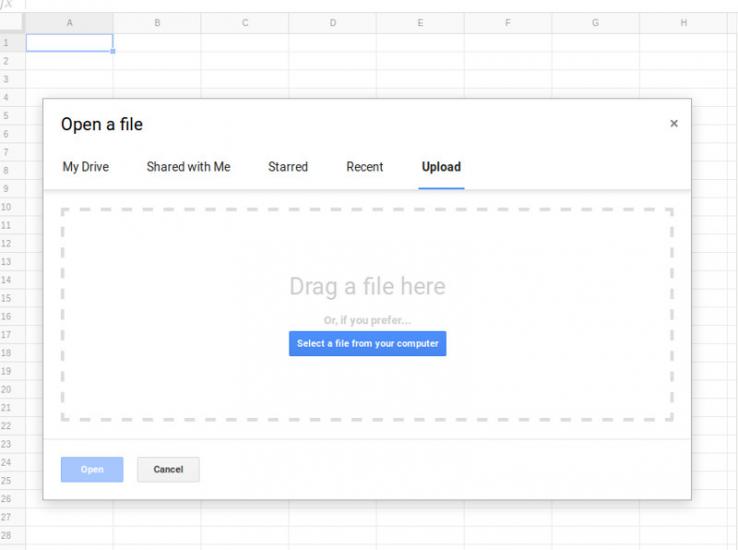The image size is (738, 550).
Task: Click the Upload tab
Action: point(441,167)
